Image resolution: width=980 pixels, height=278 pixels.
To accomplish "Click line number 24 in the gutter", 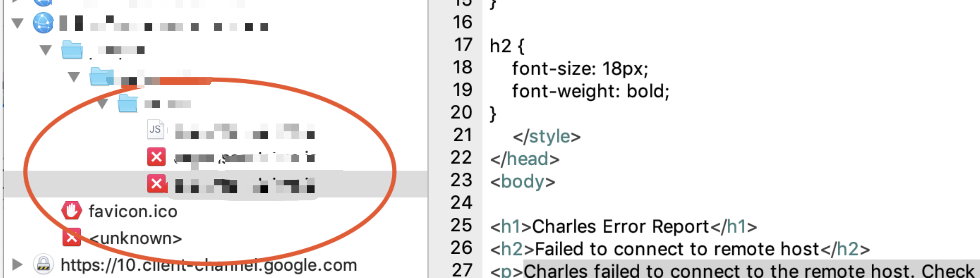I will tap(461, 202).
